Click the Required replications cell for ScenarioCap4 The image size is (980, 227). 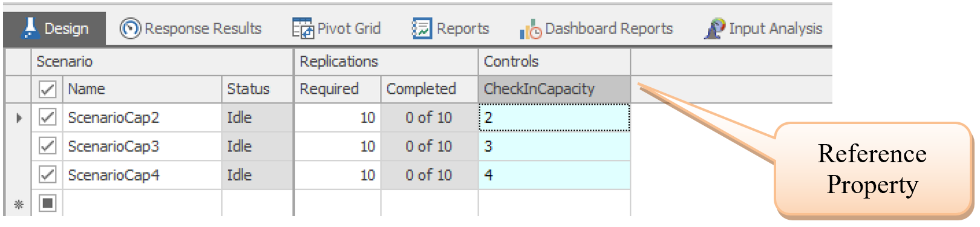[338, 175]
